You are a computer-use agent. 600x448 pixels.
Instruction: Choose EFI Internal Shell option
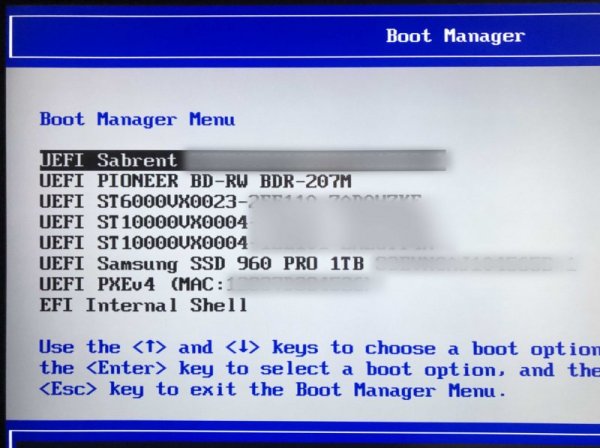(x=143, y=305)
